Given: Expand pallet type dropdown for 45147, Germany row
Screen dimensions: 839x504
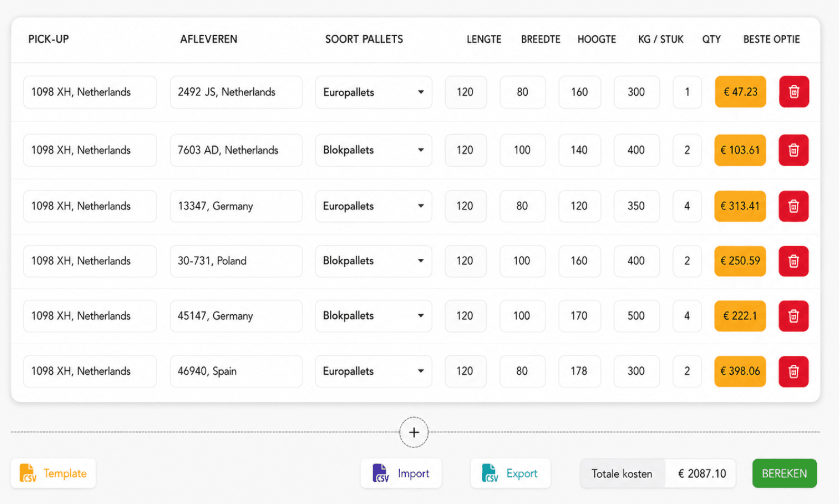Looking at the screenshot, I should click(x=374, y=316).
